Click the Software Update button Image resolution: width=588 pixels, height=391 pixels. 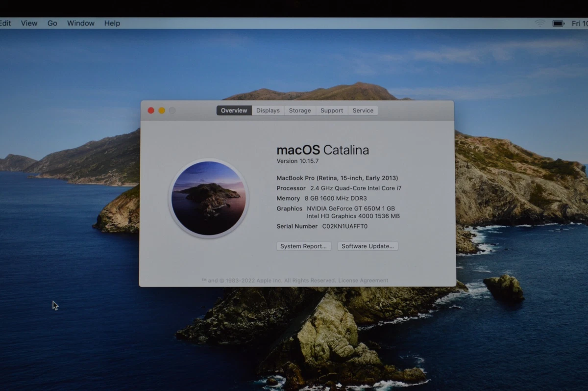pyautogui.click(x=367, y=246)
